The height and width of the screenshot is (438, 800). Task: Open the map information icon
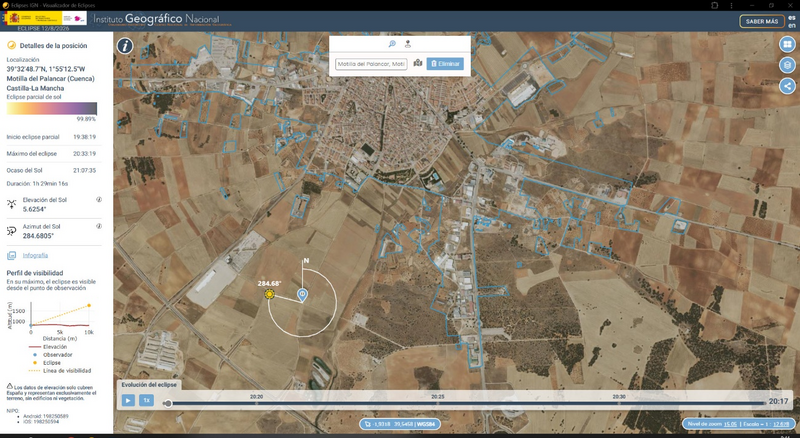click(x=125, y=46)
